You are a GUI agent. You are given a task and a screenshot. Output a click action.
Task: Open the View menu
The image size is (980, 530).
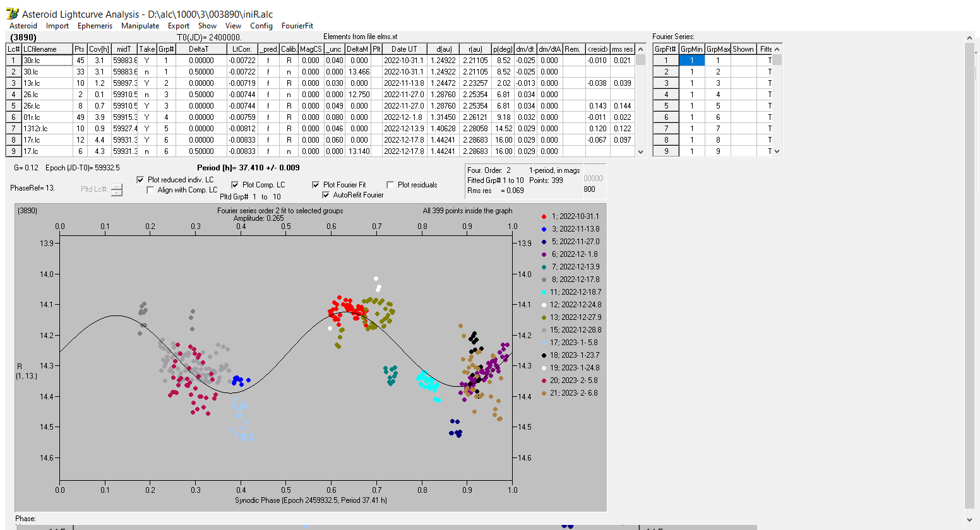(234, 26)
